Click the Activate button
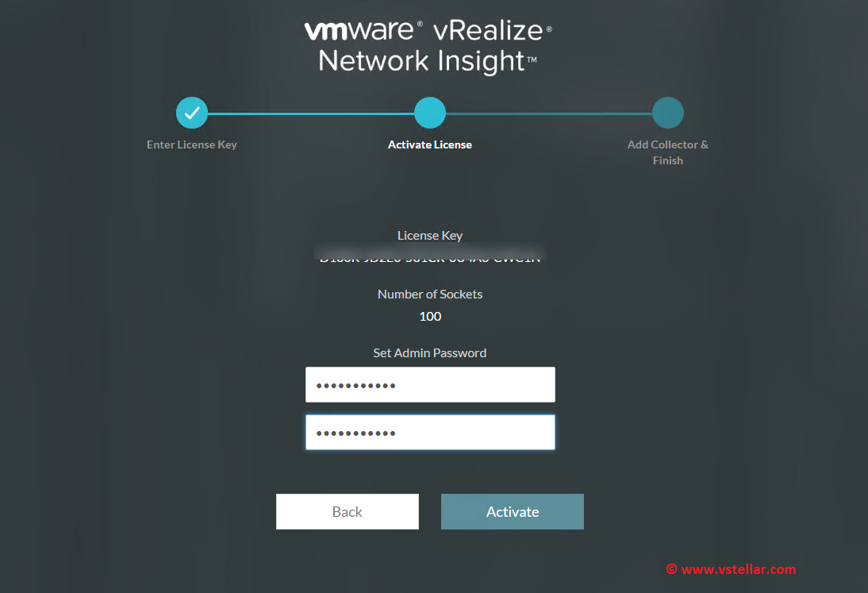Viewport: 868px width, 593px height. 512,511
